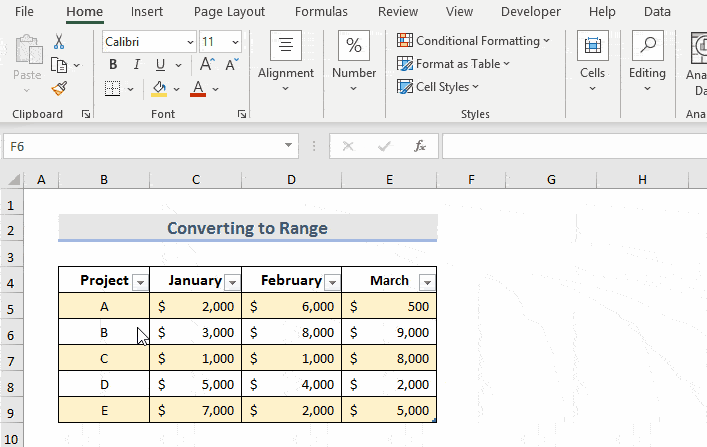This screenshot has width=707, height=447.
Task: Open the Borders icon in Font group
Action: pos(112,88)
